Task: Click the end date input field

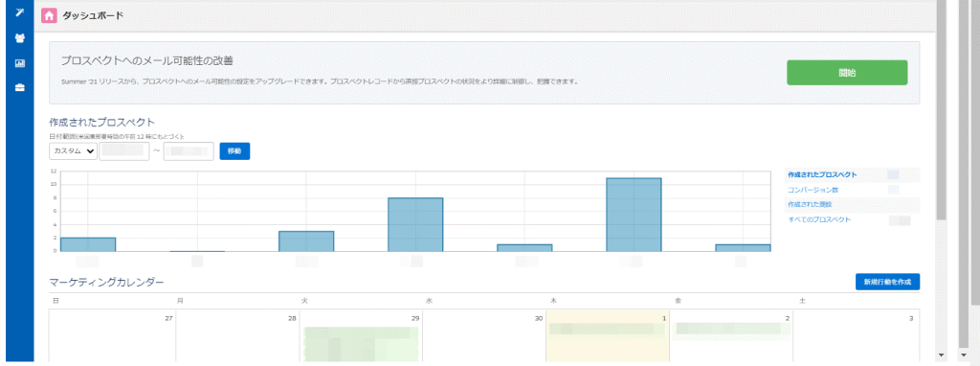Action: coord(189,151)
